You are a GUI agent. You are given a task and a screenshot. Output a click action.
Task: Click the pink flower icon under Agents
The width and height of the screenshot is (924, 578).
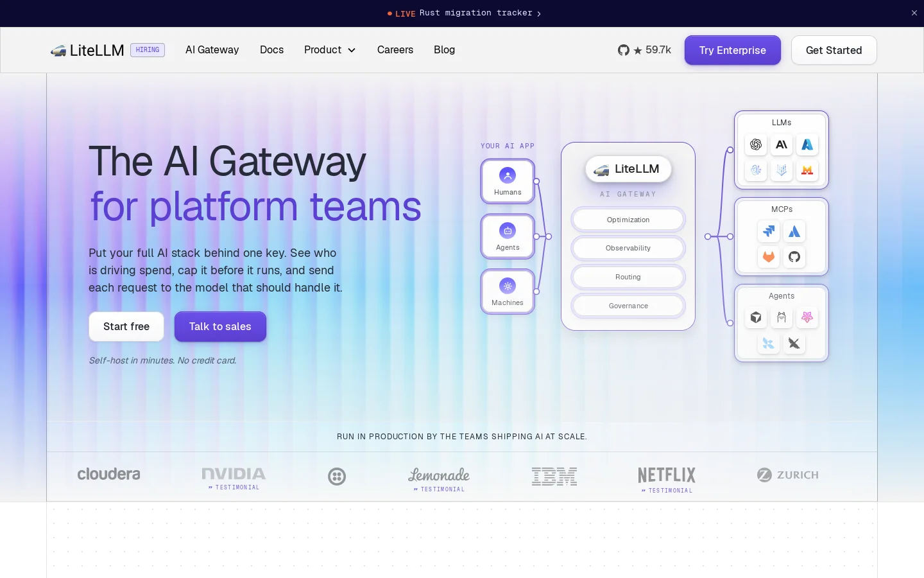coord(807,317)
